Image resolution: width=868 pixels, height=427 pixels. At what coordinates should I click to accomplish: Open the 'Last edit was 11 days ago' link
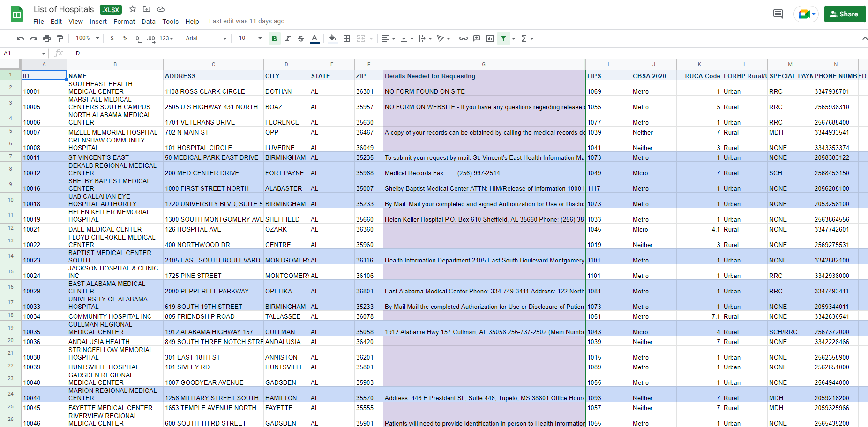tap(247, 22)
